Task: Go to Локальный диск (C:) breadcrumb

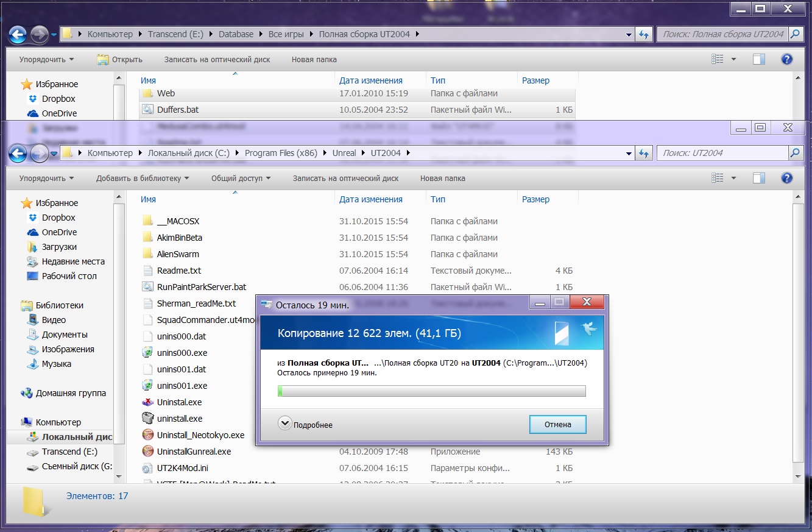Action: [x=189, y=153]
